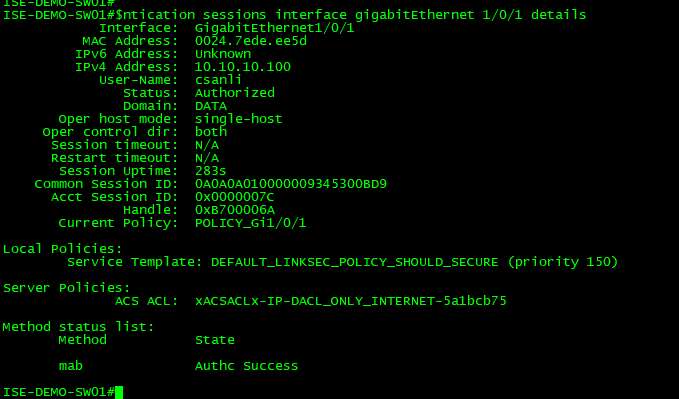Click the Local Policies heading
This screenshot has width=679, height=399.
coord(63,249)
